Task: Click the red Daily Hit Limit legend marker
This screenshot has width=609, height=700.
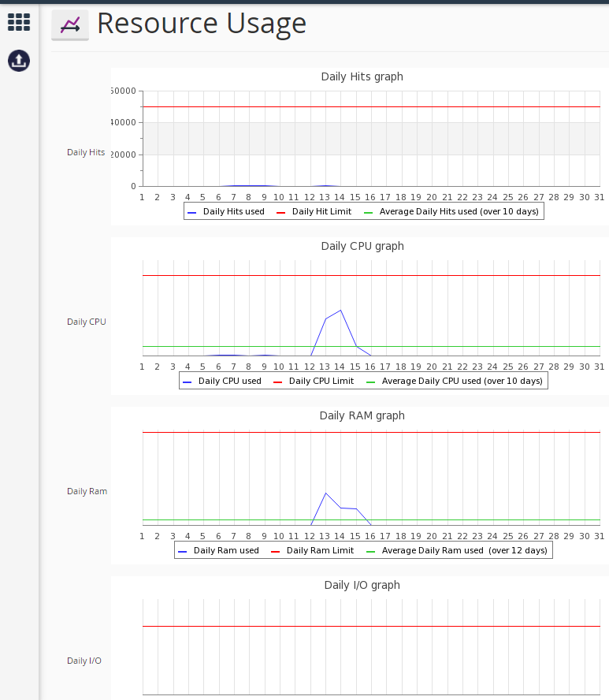Action: (280, 213)
